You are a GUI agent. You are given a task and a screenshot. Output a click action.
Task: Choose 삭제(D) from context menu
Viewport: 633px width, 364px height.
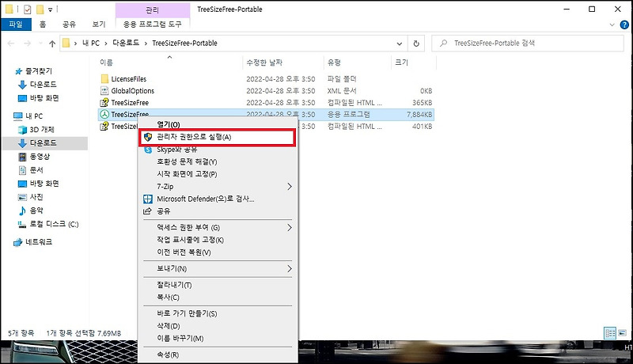(x=218, y=326)
